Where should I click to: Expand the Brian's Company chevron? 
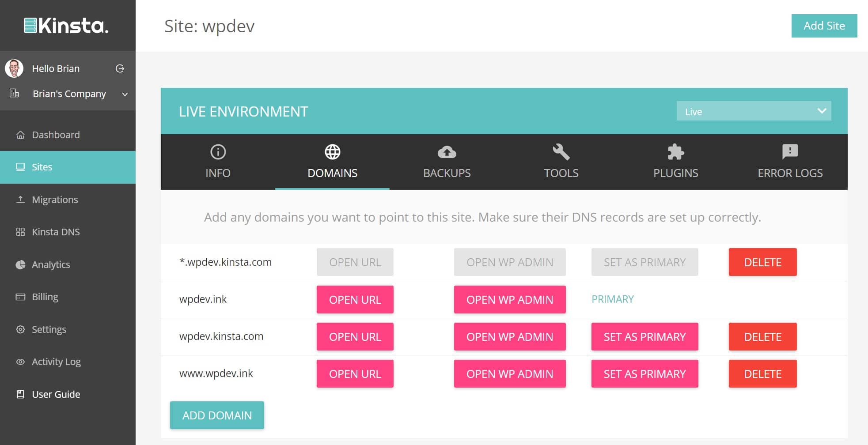[x=125, y=94]
